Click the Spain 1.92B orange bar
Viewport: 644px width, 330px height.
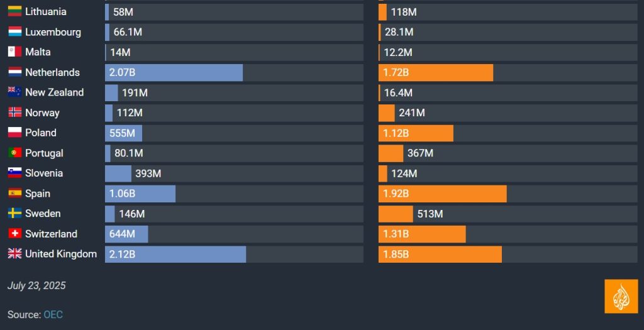tap(443, 194)
